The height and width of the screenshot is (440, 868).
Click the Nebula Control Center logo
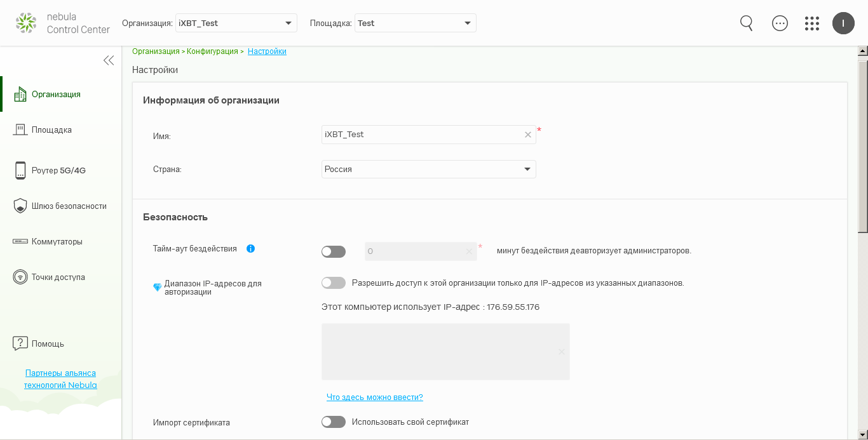click(62, 23)
